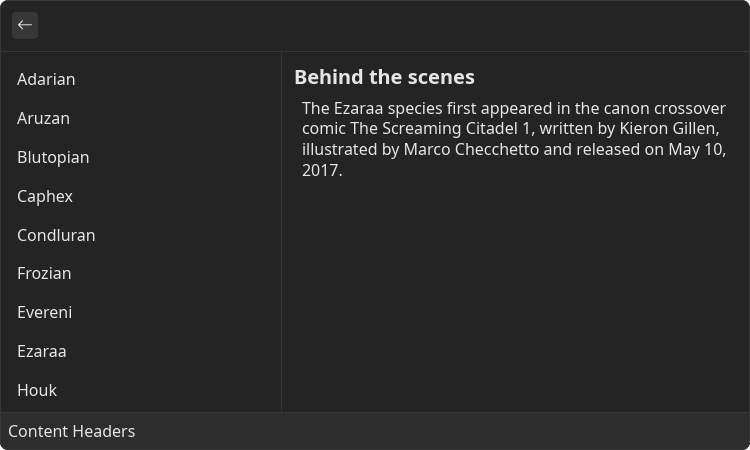Viewport: 750px width, 450px height.
Task: Click the Ezaraa species paragraph text
Action: pos(514,139)
